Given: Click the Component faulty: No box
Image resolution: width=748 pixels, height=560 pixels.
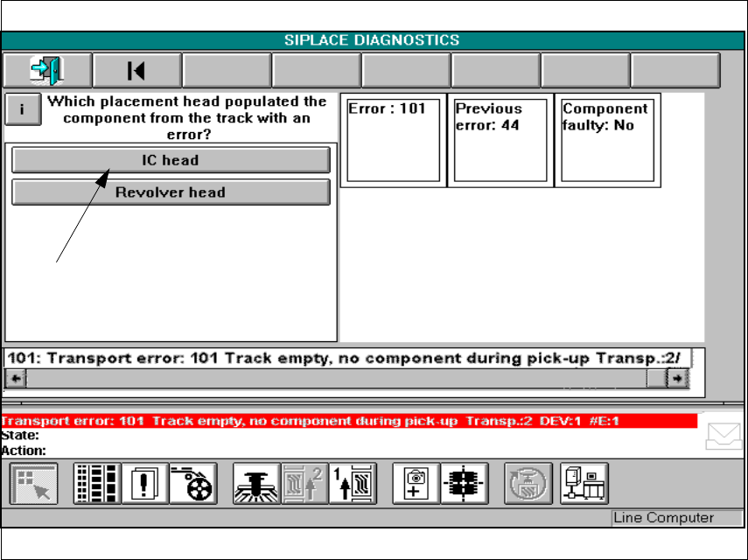Looking at the screenshot, I should (x=607, y=140).
